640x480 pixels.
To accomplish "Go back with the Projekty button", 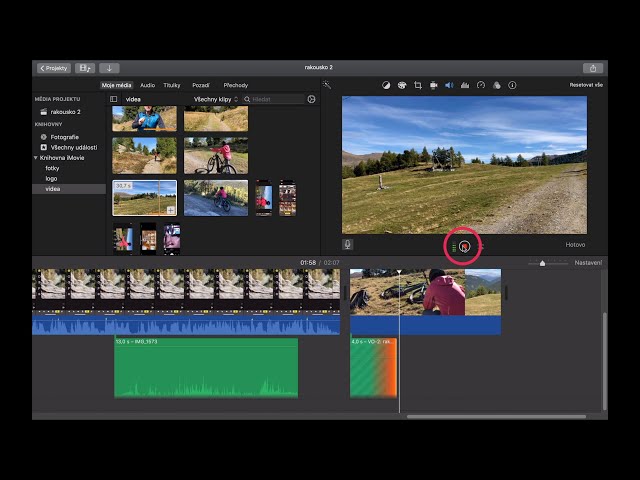I will pyautogui.click(x=54, y=68).
